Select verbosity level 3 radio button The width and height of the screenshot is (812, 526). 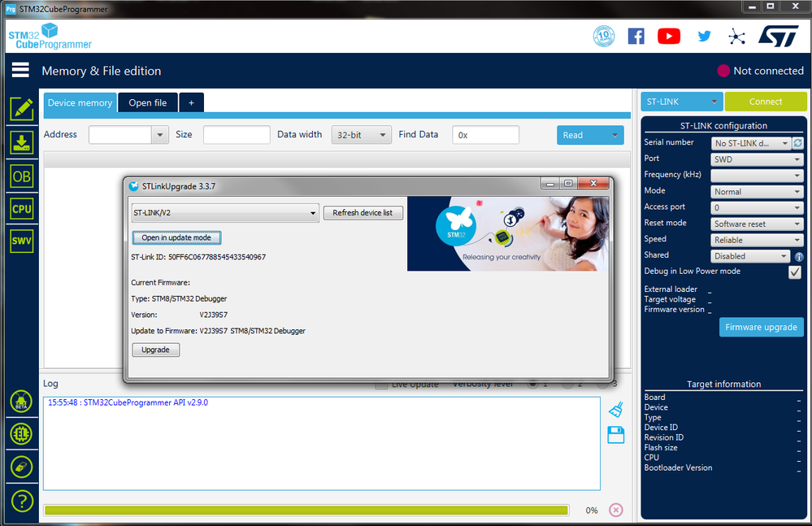click(x=602, y=384)
